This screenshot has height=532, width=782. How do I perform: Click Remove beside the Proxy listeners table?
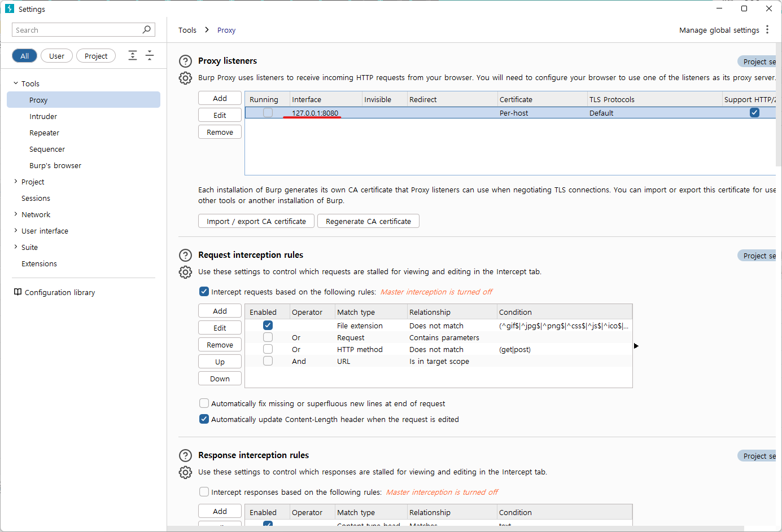pyautogui.click(x=220, y=132)
